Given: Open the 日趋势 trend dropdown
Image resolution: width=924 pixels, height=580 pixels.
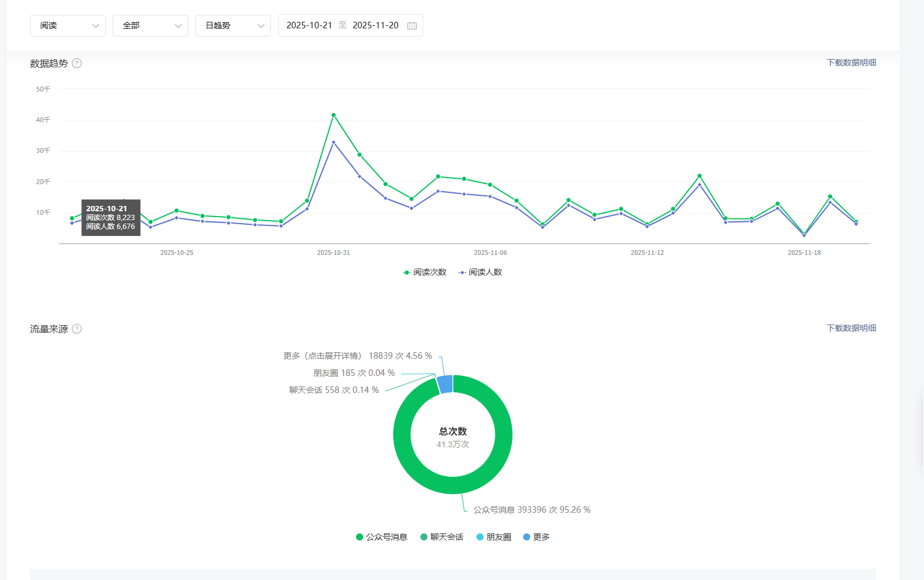Looking at the screenshot, I should tap(233, 26).
